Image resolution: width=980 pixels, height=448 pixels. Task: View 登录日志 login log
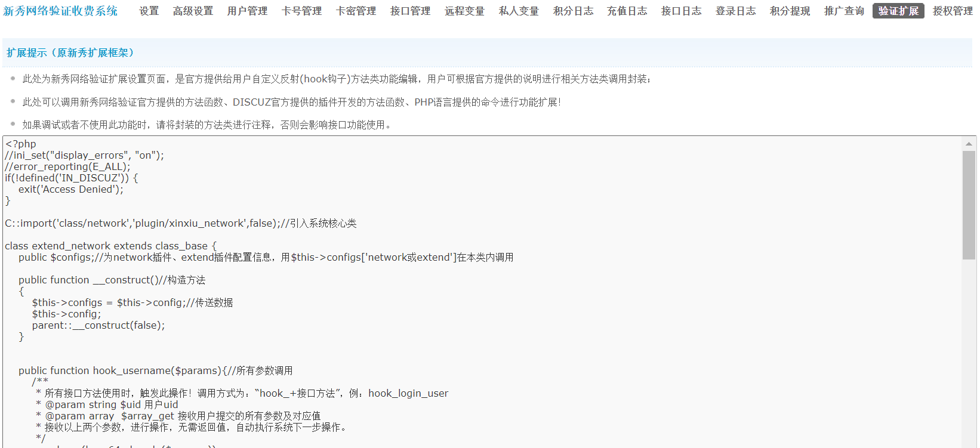coord(735,11)
